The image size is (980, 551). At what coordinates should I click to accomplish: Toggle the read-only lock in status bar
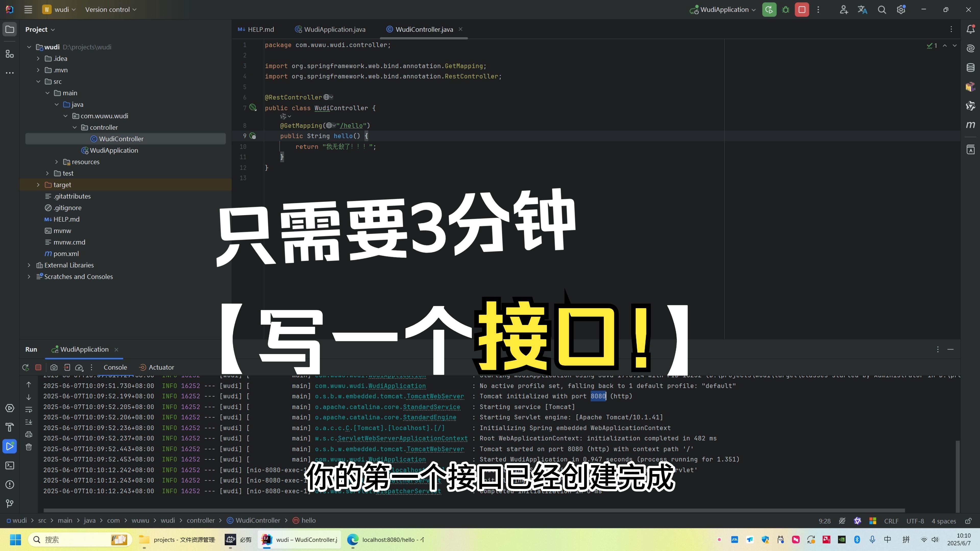tap(969, 521)
